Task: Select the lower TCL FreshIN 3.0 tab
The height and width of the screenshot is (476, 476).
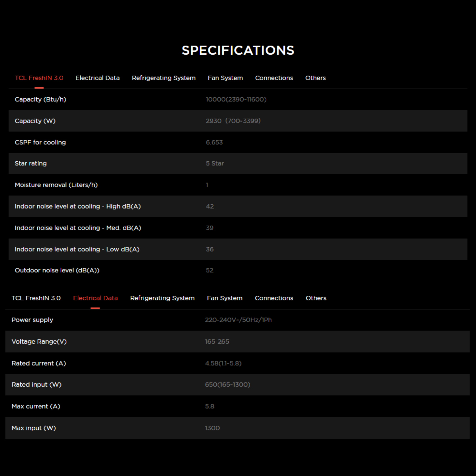Action: [x=36, y=298]
